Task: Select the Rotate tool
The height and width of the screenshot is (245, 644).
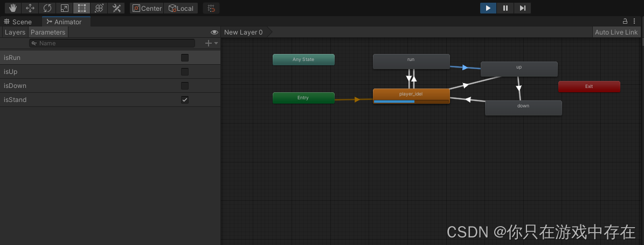Action: pyautogui.click(x=47, y=8)
